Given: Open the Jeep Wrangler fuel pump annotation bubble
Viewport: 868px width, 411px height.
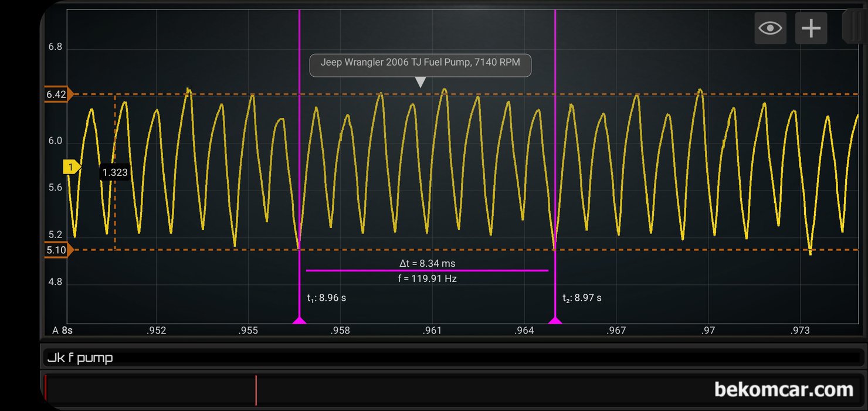Looking at the screenshot, I should 420,62.
